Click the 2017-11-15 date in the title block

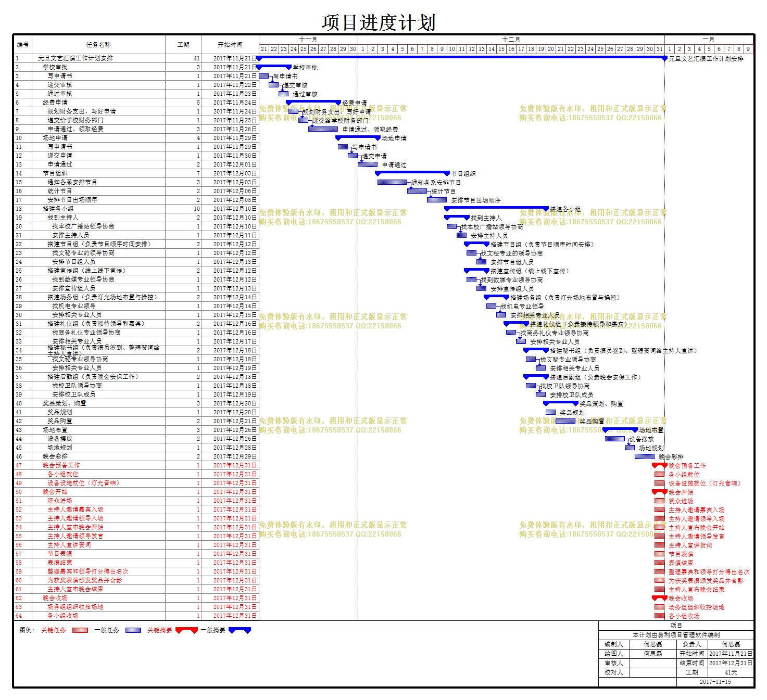pyautogui.click(x=715, y=682)
